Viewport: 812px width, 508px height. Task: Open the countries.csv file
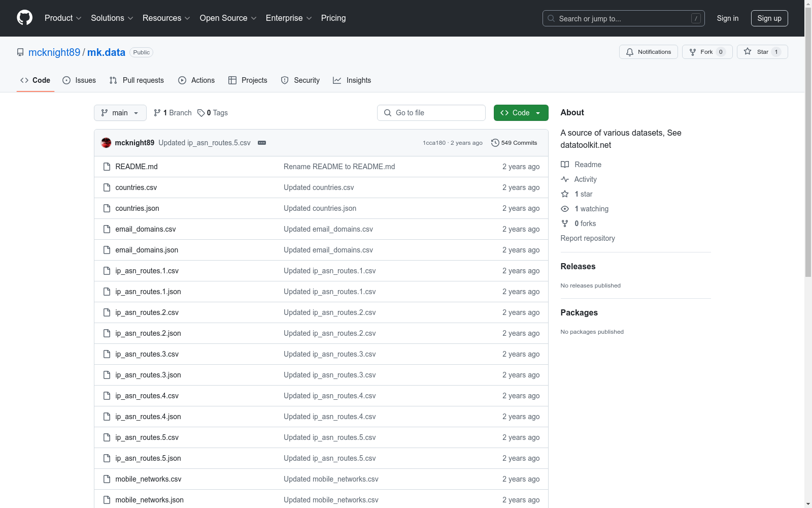pos(136,187)
